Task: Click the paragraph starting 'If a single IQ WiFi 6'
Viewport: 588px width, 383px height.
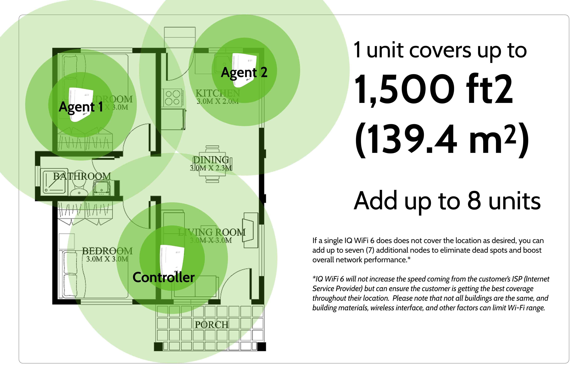Action: (428, 250)
